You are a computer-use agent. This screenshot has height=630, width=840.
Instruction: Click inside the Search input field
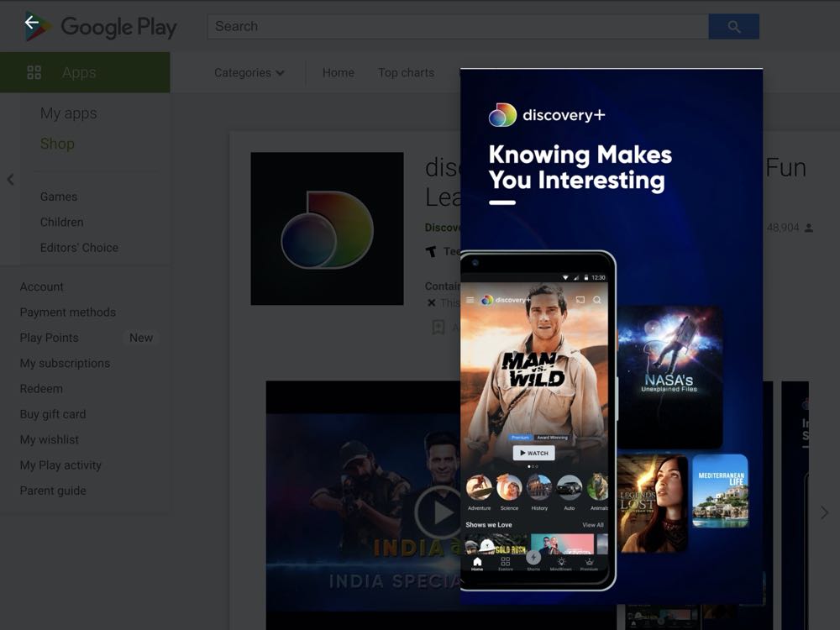458,26
